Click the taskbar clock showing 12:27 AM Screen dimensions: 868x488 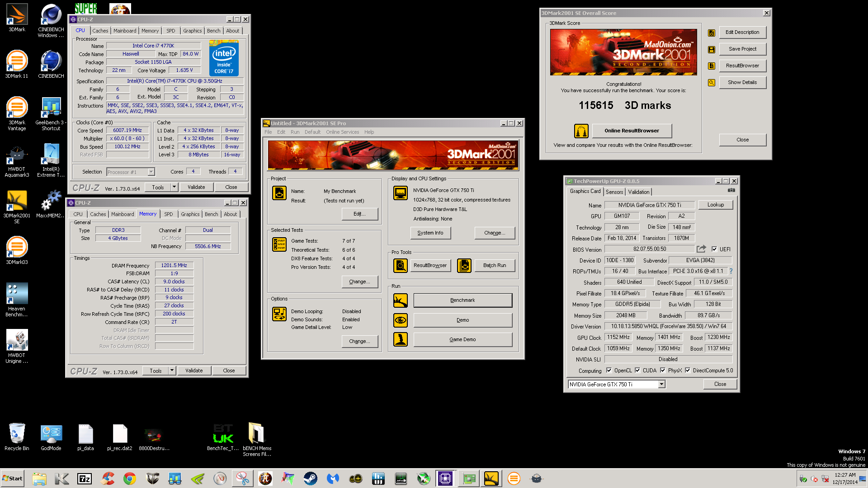pyautogui.click(x=845, y=479)
